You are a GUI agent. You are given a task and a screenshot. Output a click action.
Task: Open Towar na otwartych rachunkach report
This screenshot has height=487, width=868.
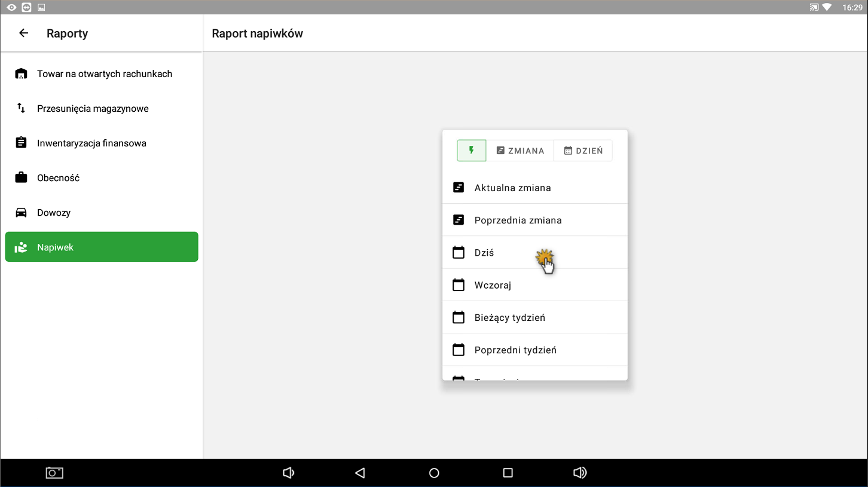(104, 74)
